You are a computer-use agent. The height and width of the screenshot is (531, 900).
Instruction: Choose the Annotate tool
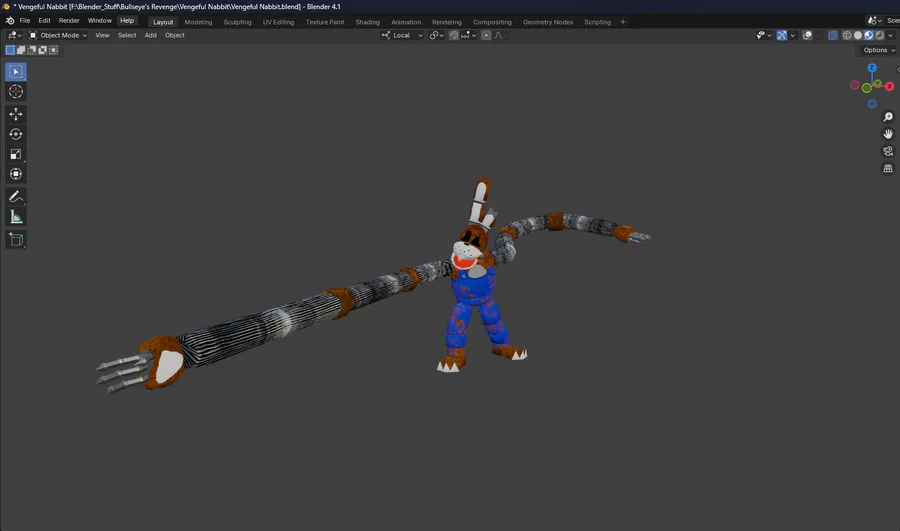tap(15, 197)
